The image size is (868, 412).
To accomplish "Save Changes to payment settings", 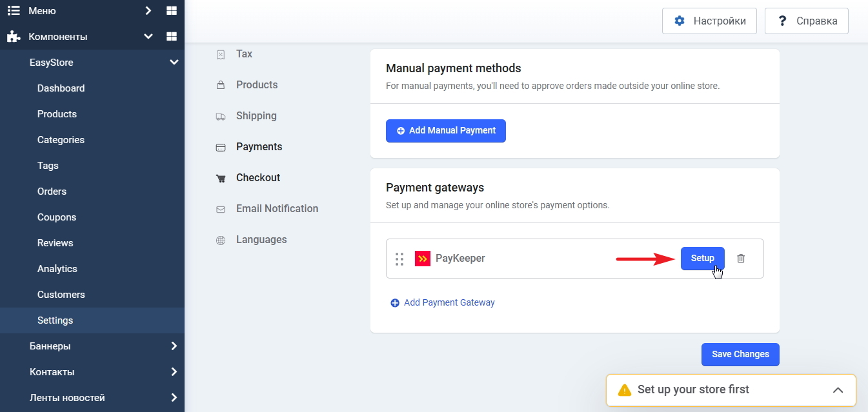I will [740, 355].
